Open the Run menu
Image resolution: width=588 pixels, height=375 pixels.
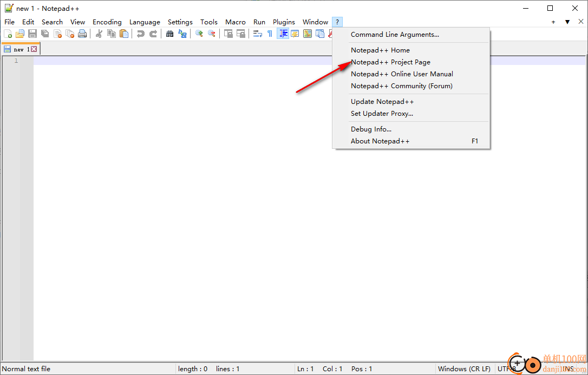(259, 22)
